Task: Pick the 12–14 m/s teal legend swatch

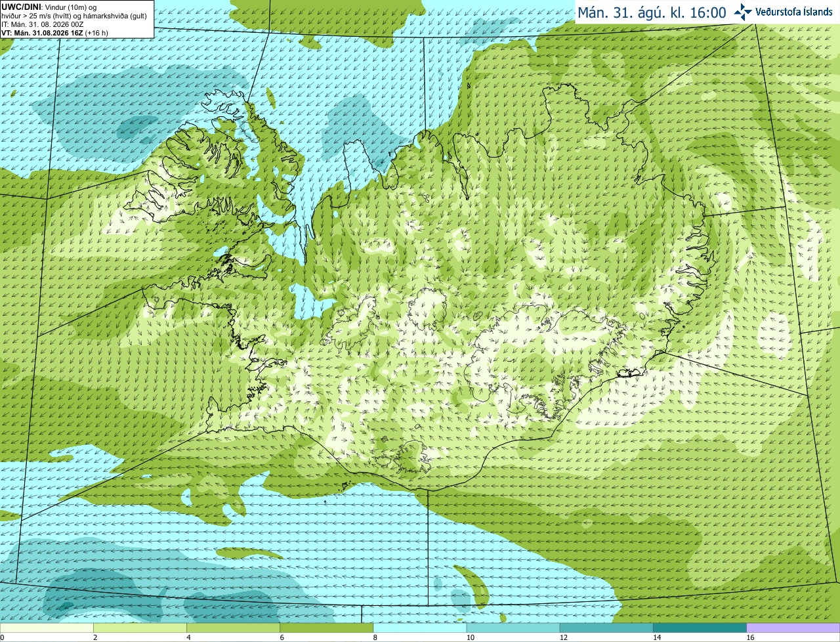Action: [606, 628]
